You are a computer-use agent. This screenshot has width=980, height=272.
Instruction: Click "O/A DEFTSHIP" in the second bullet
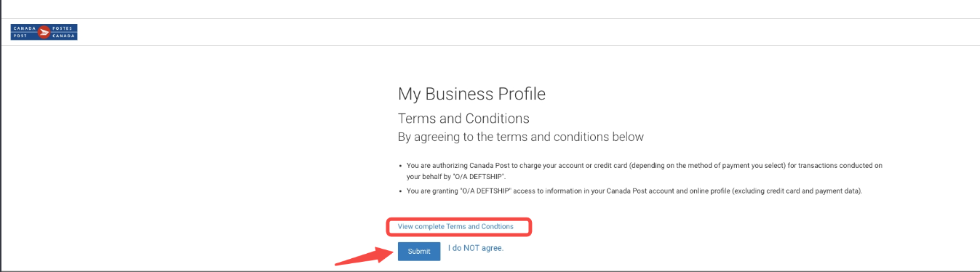pos(485,191)
